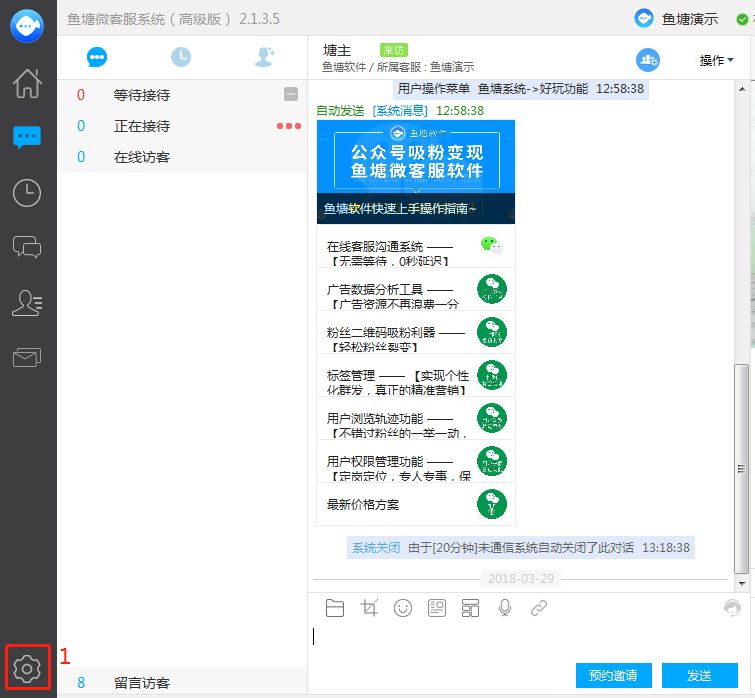This screenshot has height=698, width=755.
Task: Open the 用户浏览轨迹功能 article
Action: point(416,418)
